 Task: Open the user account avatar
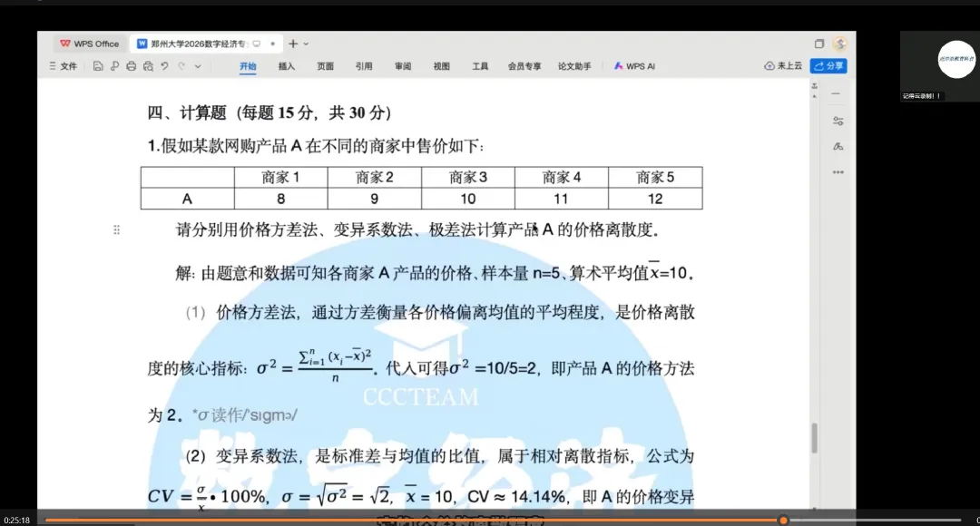click(x=840, y=44)
